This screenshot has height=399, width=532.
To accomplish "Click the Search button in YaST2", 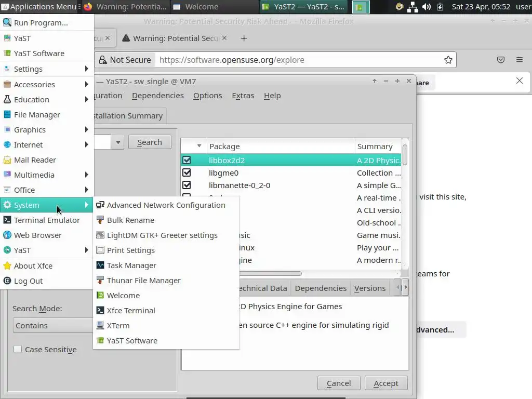I will 150,142.
